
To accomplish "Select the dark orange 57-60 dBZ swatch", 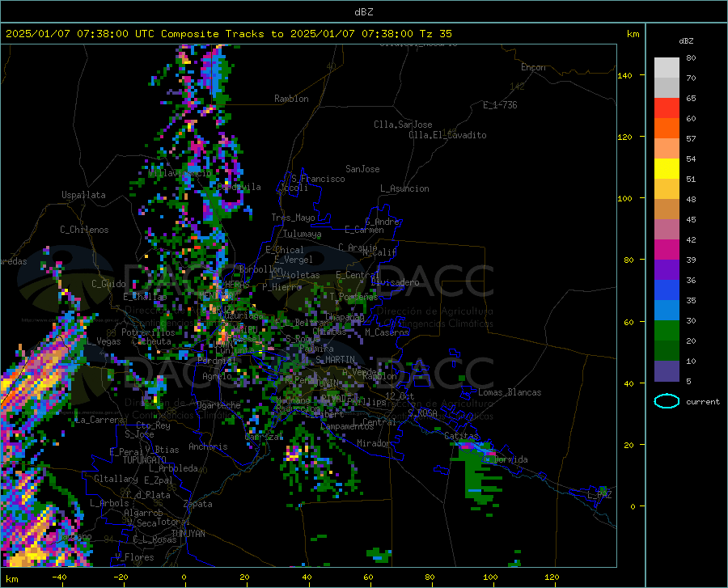I will pos(667,129).
